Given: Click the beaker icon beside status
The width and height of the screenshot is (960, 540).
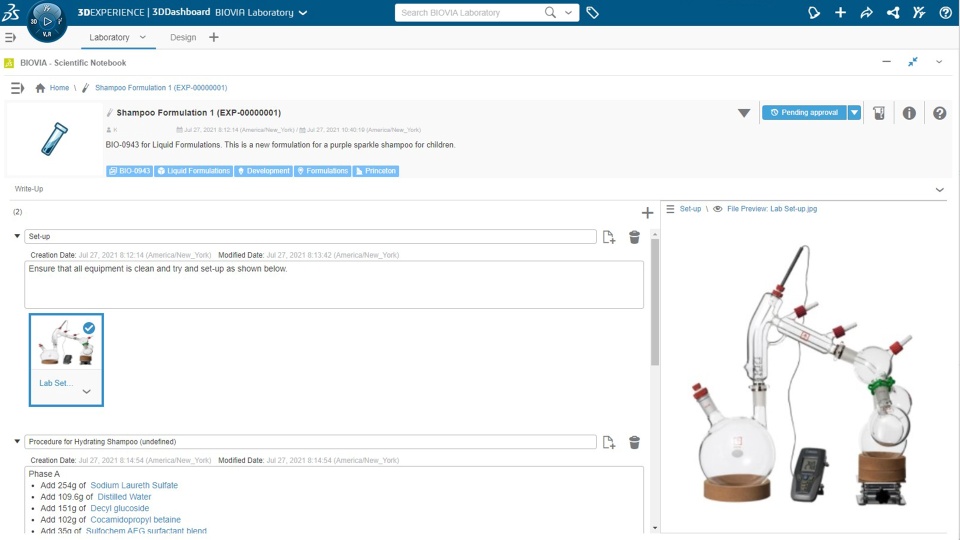Looking at the screenshot, I should (x=879, y=113).
